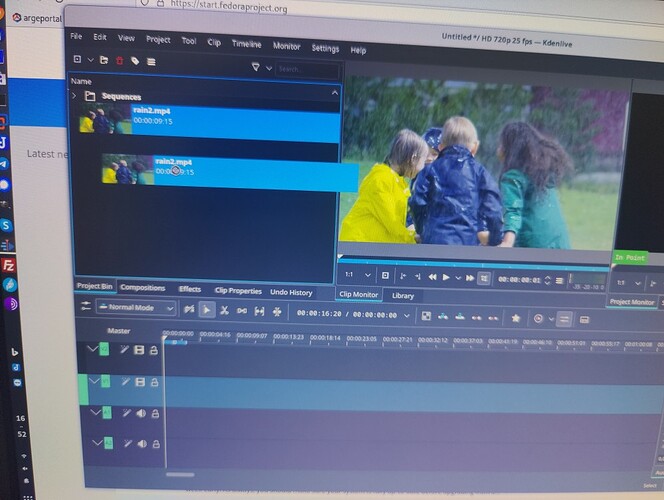Switch to Library tab
Screen dimensions: 664x500
(x=403, y=296)
